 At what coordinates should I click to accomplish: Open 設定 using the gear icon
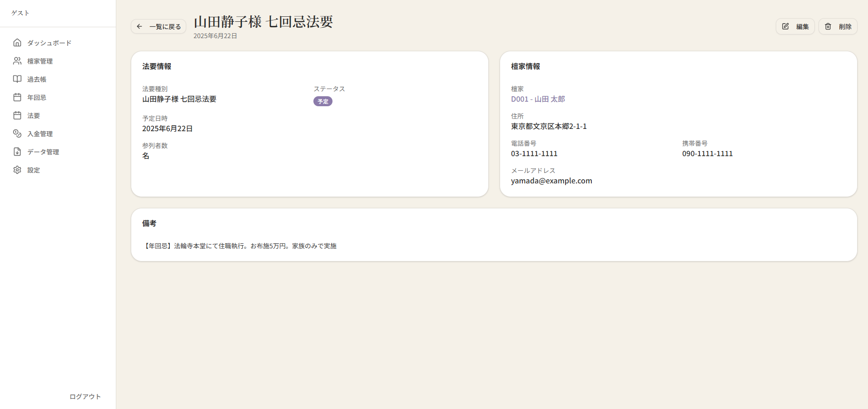(17, 170)
